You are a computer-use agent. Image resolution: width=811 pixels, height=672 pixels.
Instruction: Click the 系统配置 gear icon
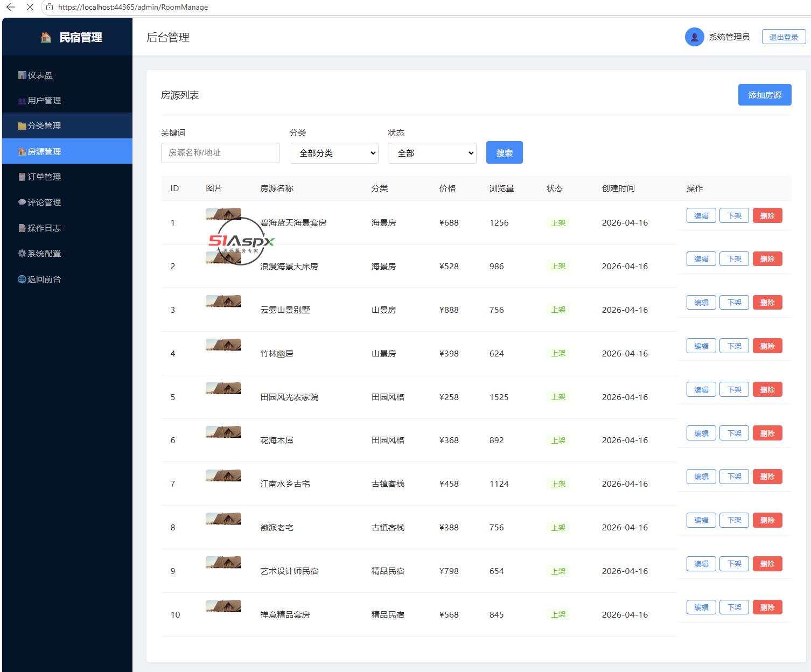pyautogui.click(x=22, y=254)
